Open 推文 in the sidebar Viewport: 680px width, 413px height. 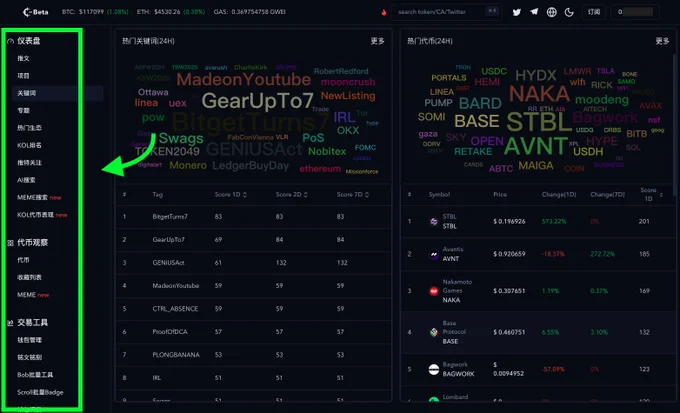click(x=23, y=58)
